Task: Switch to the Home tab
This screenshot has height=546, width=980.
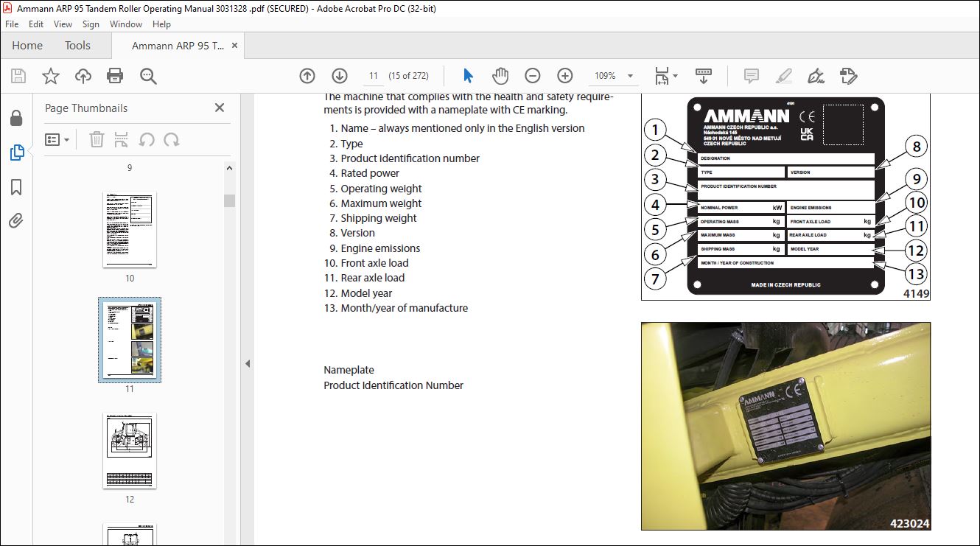Action: (27, 46)
